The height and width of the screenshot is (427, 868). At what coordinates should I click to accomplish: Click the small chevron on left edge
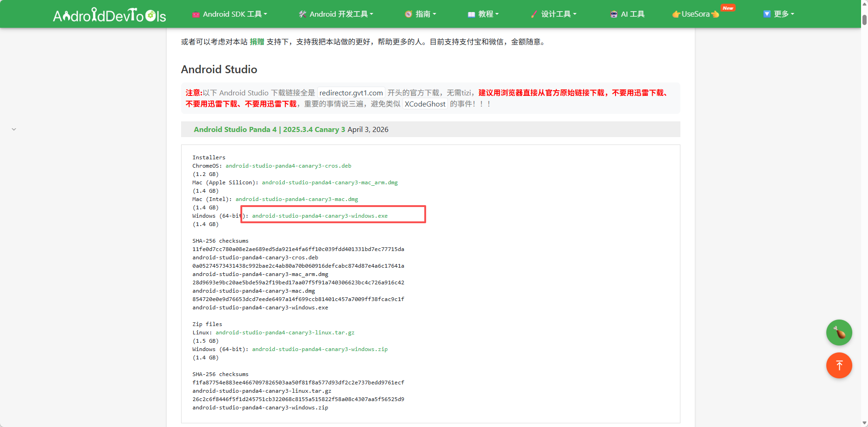(x=14, y=130)
